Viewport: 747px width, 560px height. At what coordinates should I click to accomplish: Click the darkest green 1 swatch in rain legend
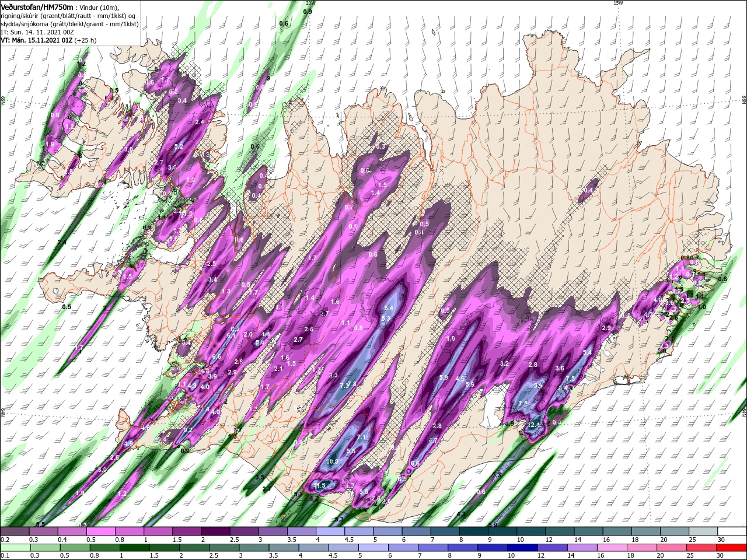pos(134,548)
